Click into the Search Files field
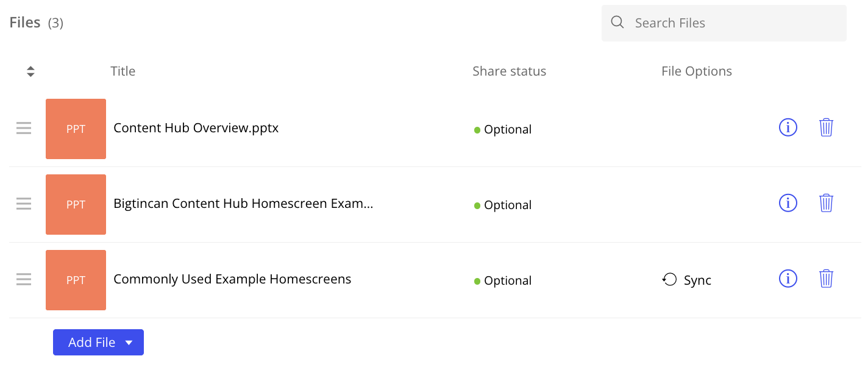This screenshot has height=367, width=868. tap(731, 23)
